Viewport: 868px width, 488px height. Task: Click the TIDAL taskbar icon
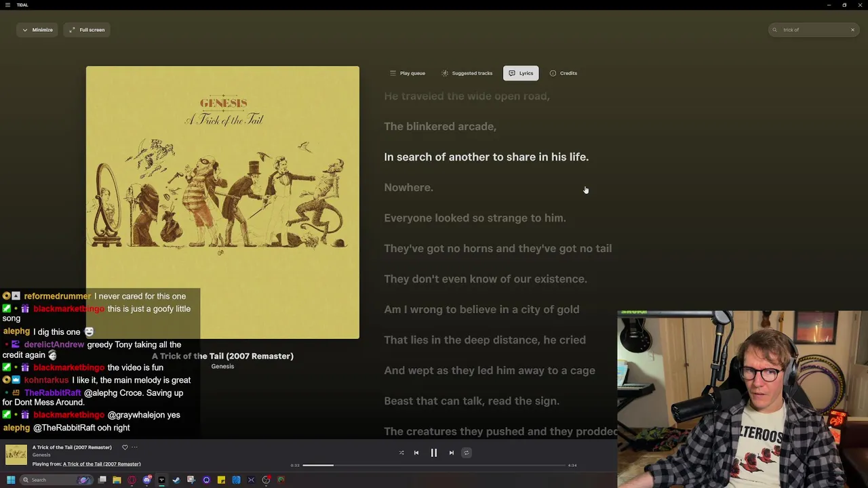[161, 480]
